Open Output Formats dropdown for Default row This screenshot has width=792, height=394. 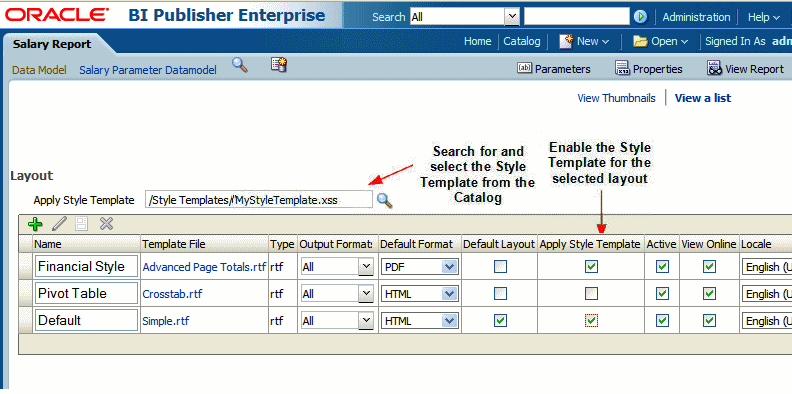click(x=366, y=320)
